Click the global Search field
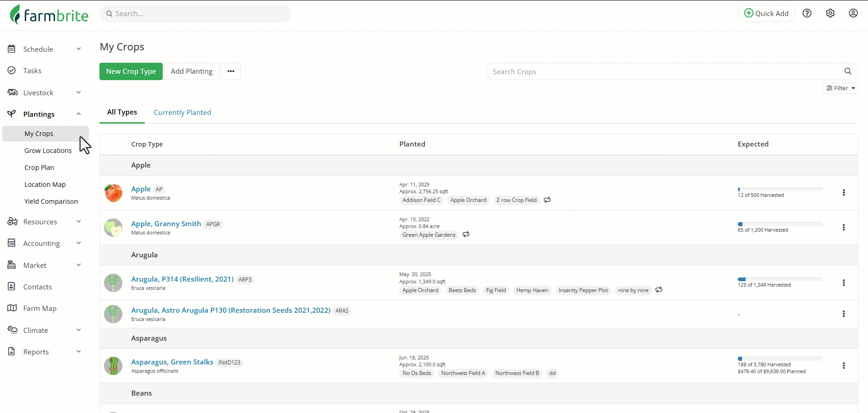This screenshot has height=413, width=868. click(x=196, y=14)
